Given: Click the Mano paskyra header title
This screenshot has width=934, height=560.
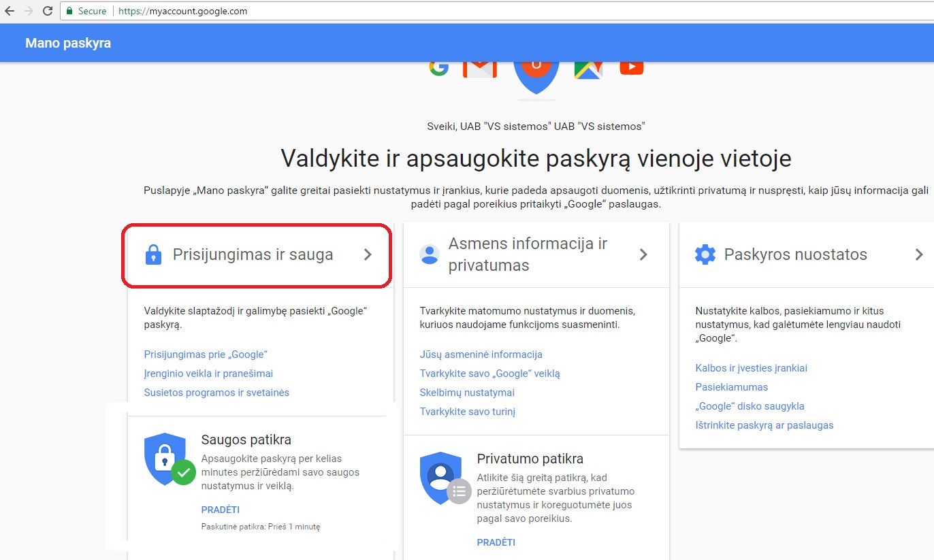Looking at the screenshot, I should point(68,44).
